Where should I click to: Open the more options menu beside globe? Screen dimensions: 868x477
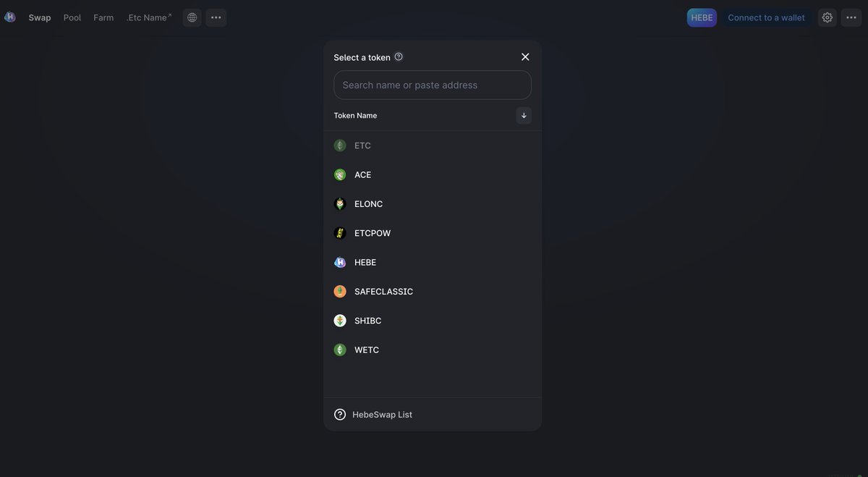point(216,17)
